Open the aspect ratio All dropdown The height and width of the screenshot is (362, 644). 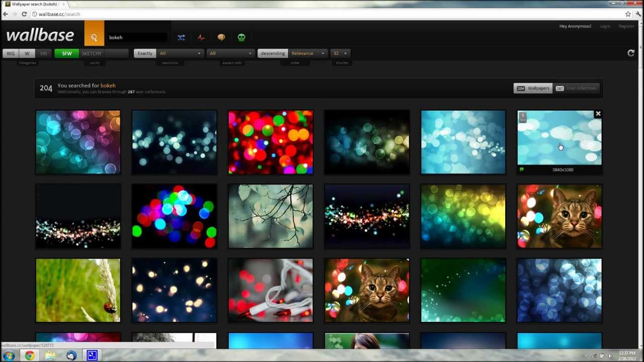point(230,53)
